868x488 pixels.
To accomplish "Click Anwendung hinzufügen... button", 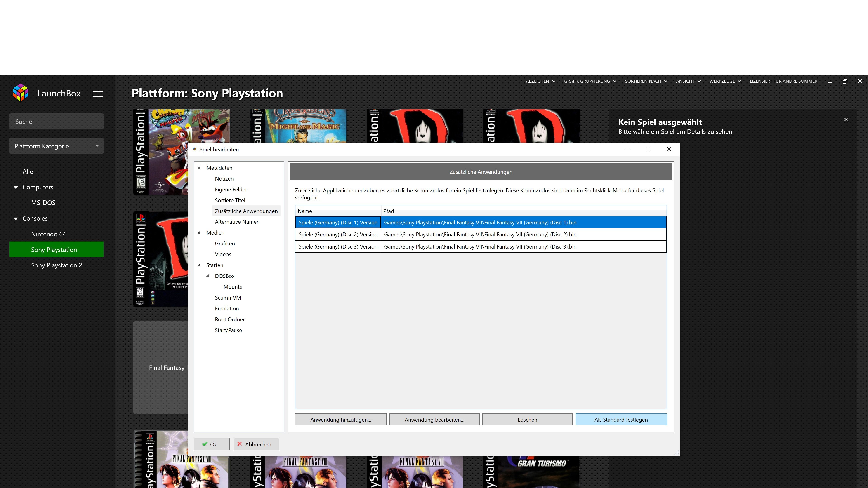I will point(341,419).
